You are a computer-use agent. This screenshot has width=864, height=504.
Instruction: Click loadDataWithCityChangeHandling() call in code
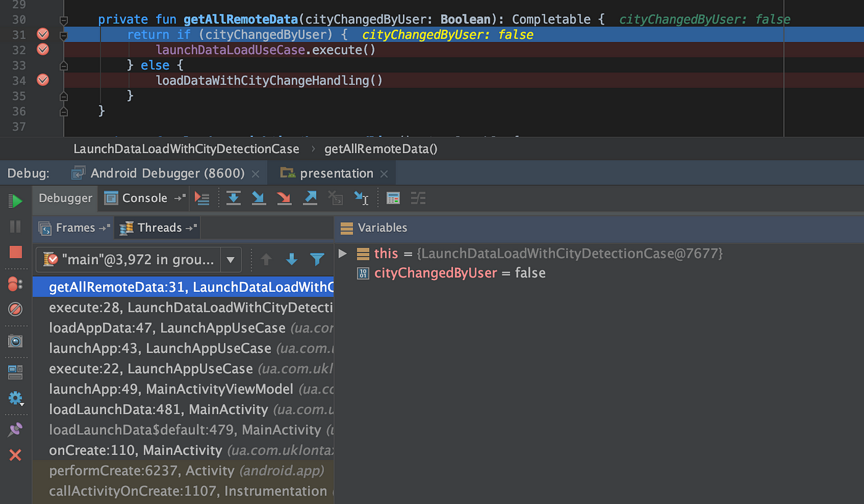point(270,80)
